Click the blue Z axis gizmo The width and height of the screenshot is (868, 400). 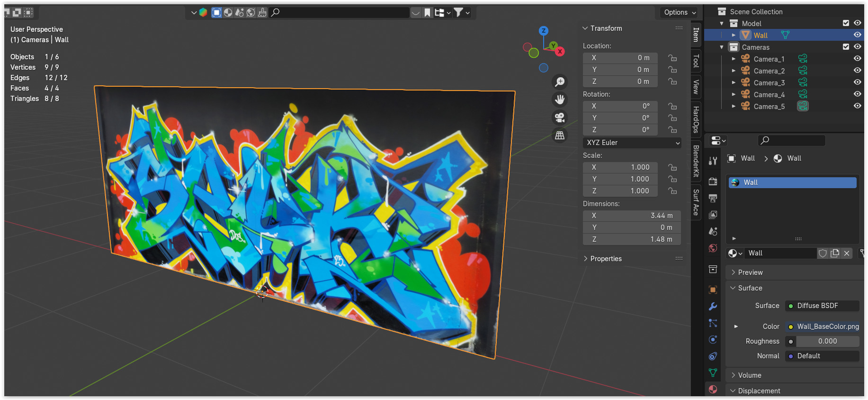click(x=544, y=31)
